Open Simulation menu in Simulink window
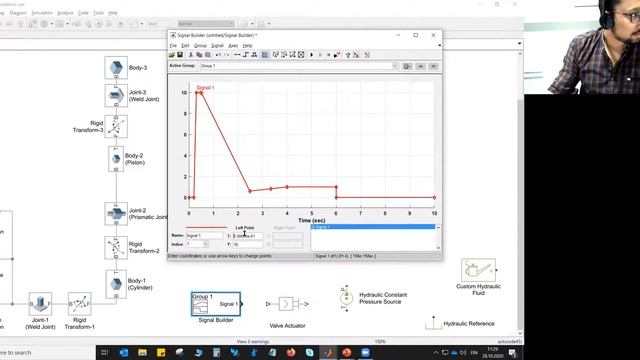640x360 pixels. pyautogui.click(x=42, y=13)
